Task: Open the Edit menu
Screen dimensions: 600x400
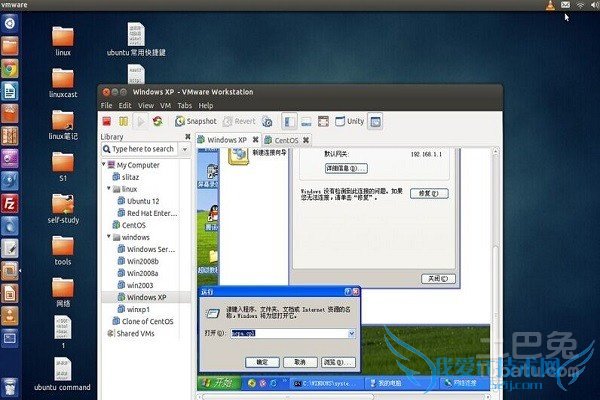Action: 125,105
